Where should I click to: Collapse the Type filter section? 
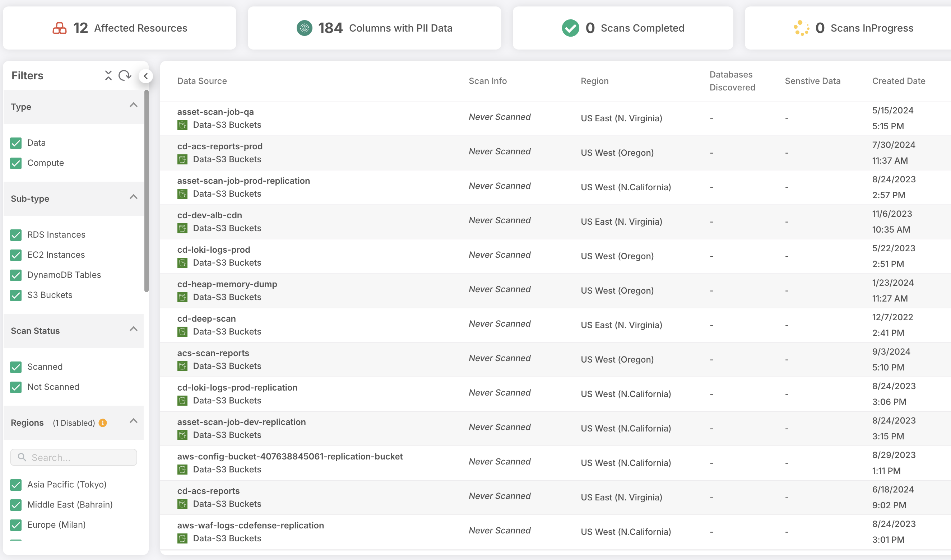point(133,105)
